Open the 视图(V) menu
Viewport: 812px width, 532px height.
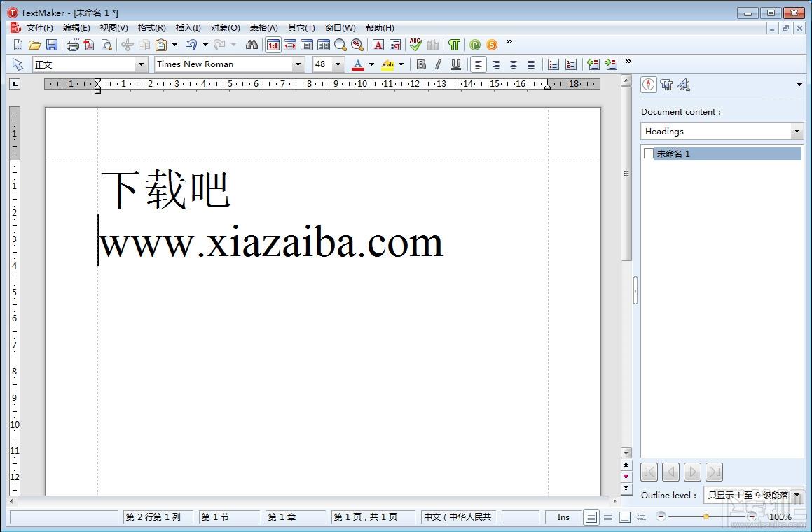(113, 28)
